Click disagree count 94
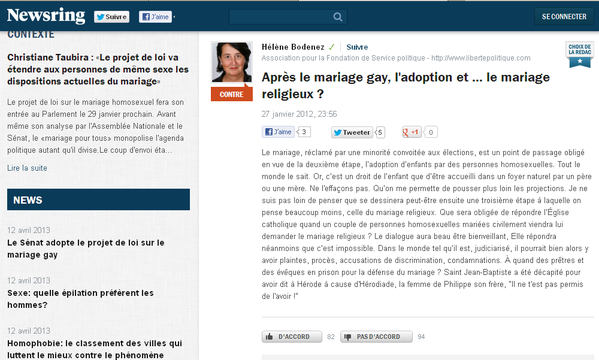 421,337
